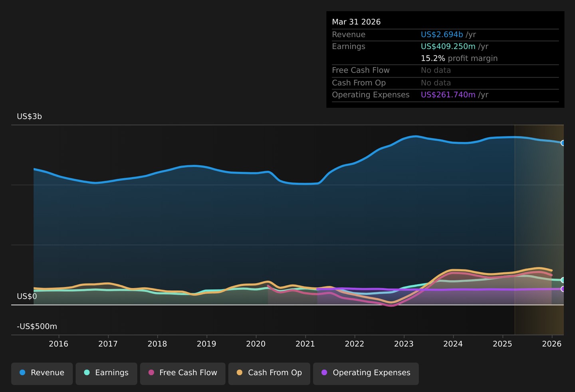Click the 2024 x-axis year label
Image resolution: width=575 pixels, height=392 pixels.
pos(453,344)
